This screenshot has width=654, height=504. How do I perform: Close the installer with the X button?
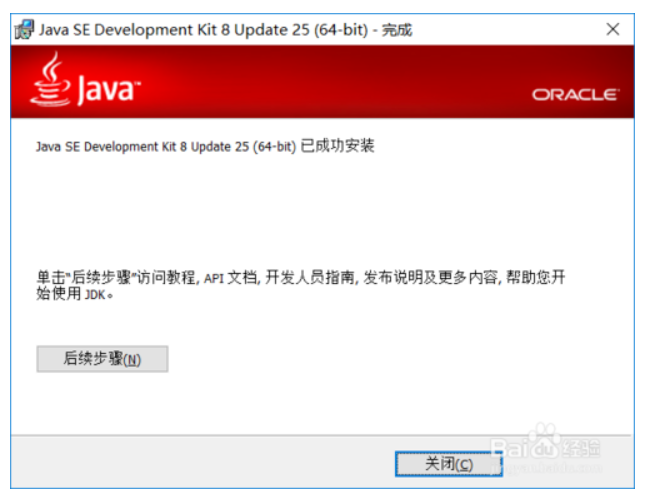click(x=613, y=29)
